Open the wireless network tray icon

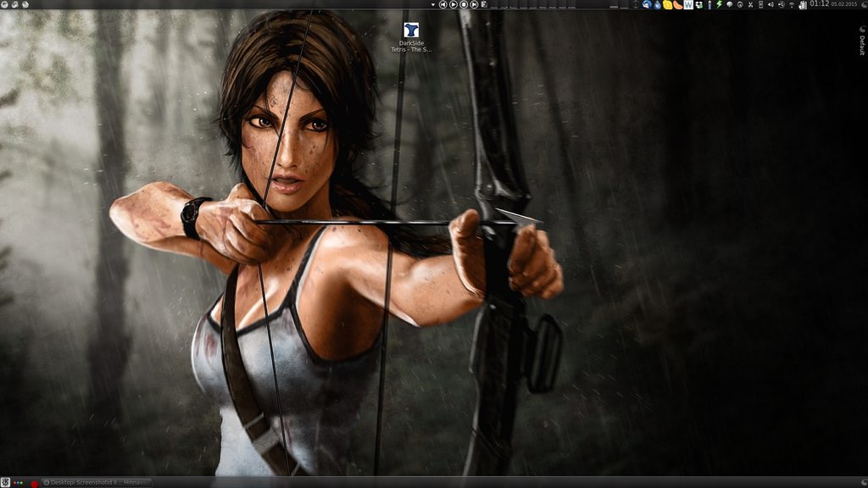pyautogui.click(x=792, y=6)
